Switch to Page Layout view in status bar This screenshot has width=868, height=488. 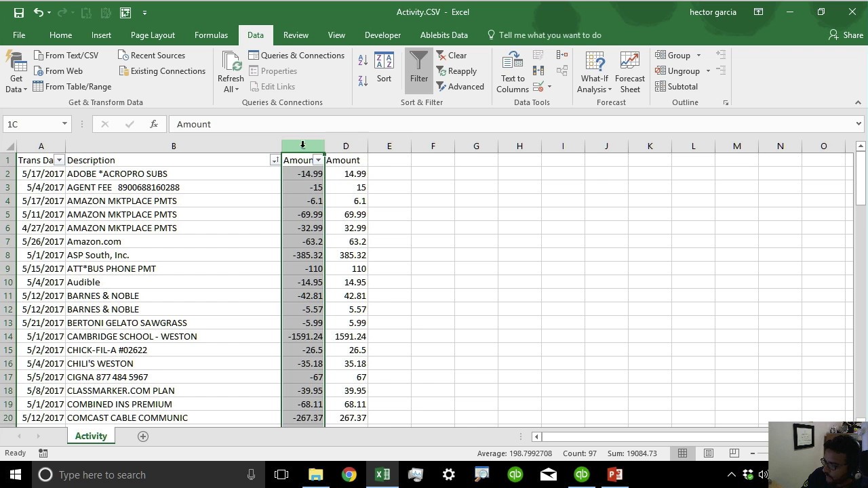709,453
